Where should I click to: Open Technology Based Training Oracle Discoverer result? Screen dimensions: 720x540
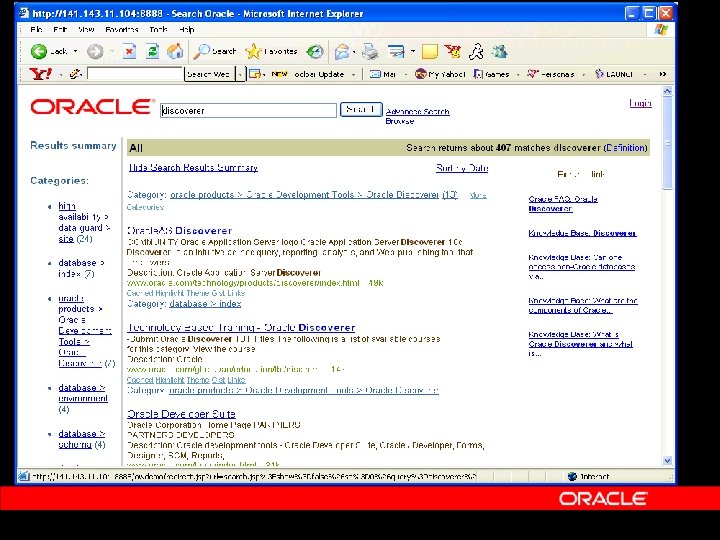tap(241, 327)
